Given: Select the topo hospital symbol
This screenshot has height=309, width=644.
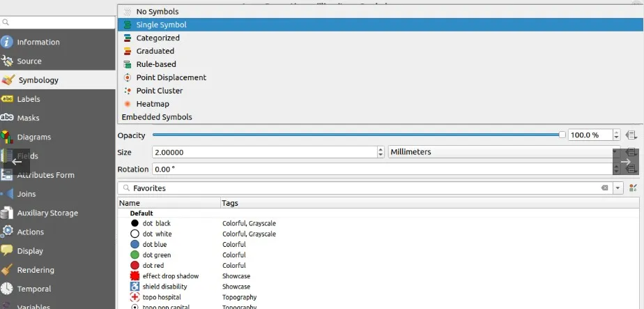Looking at the screenshot, I should click(x=135, y=297).
